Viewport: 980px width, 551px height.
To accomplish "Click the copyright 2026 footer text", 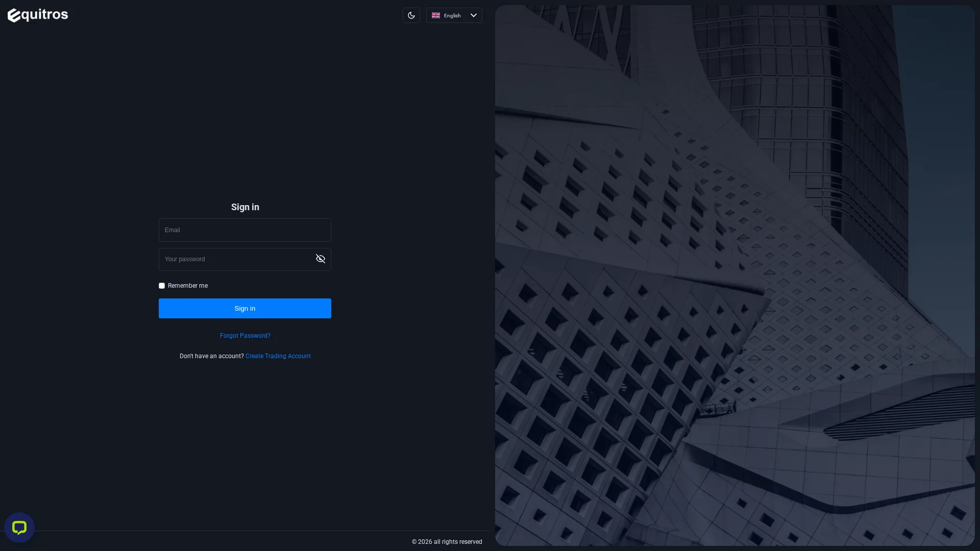I will tap(447, 542).
